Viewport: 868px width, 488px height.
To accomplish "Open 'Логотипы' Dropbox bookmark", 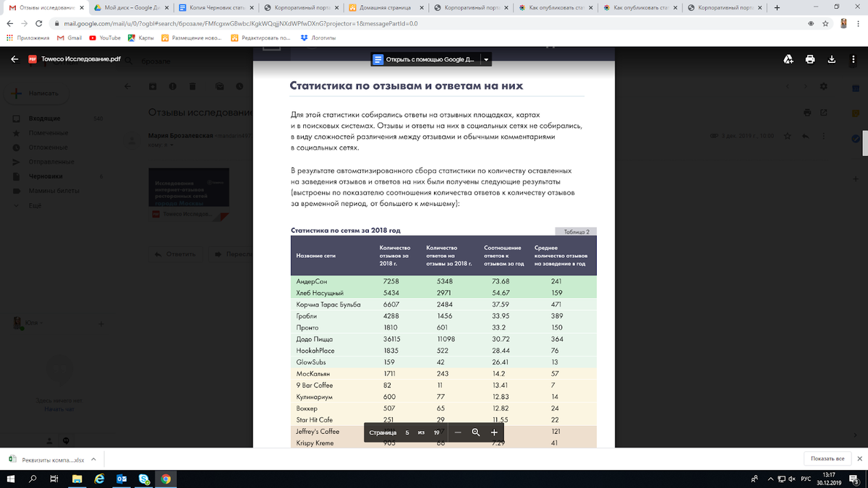I will coord(318,38).
